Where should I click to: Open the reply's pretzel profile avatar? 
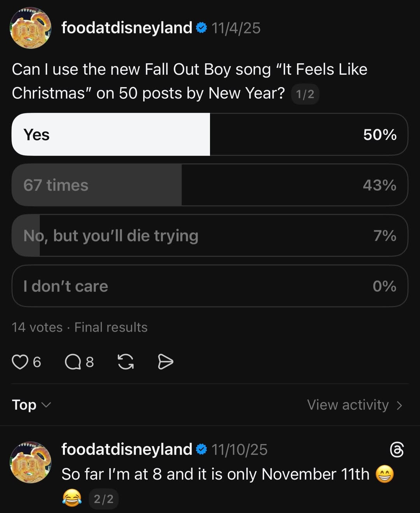point(30,462)
